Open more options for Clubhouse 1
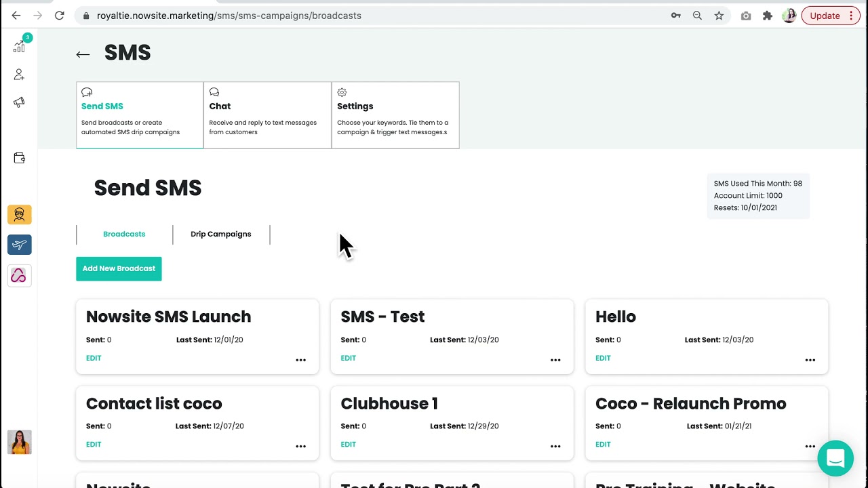 [555, 446]
